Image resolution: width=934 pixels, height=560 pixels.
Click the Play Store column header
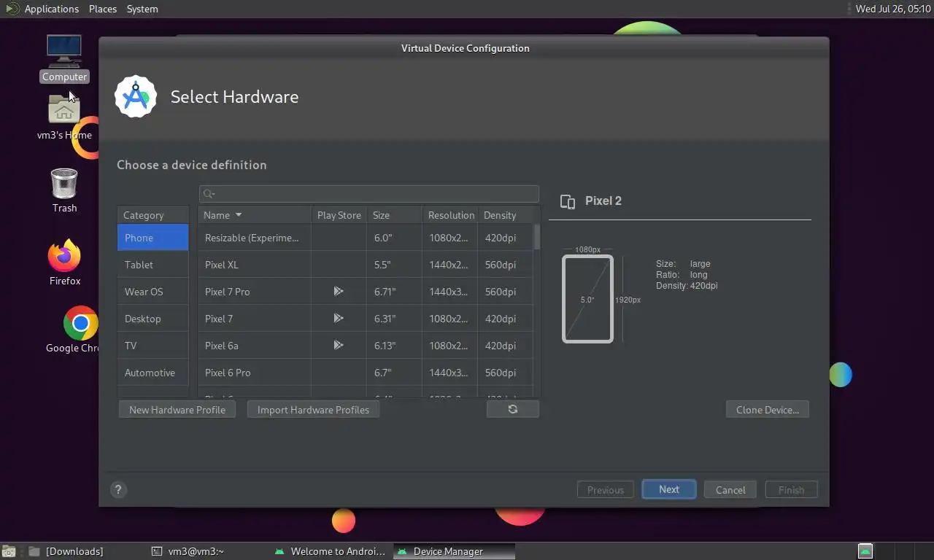[x=339, y=215]
